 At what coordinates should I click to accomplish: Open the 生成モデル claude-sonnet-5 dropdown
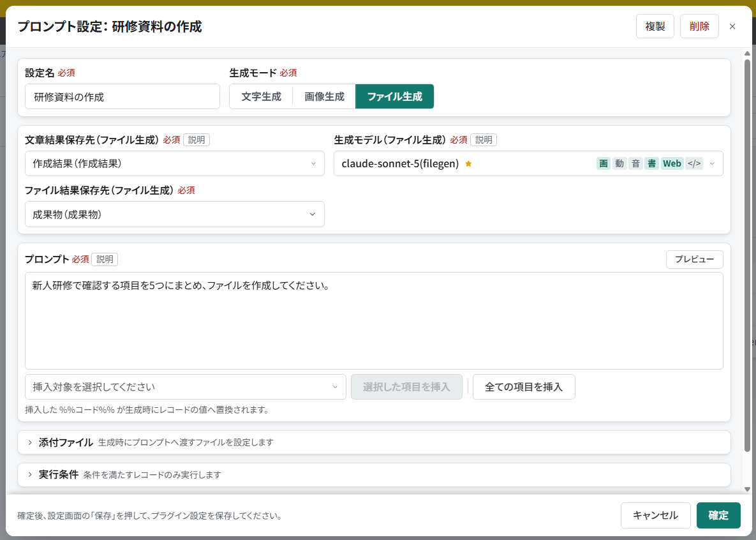pos(528,163)
